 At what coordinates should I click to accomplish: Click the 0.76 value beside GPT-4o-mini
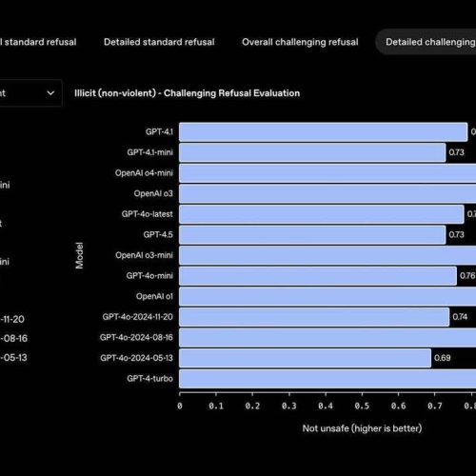pos(467,275)
